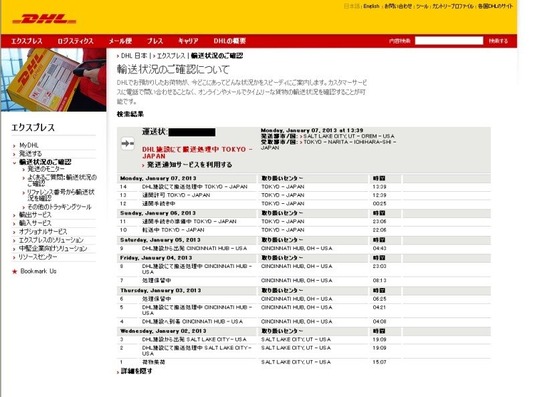This screenshot has height=397, width=535.
Task: Click Monday, January 07, 2013 header row
Action: click(304, 178)
